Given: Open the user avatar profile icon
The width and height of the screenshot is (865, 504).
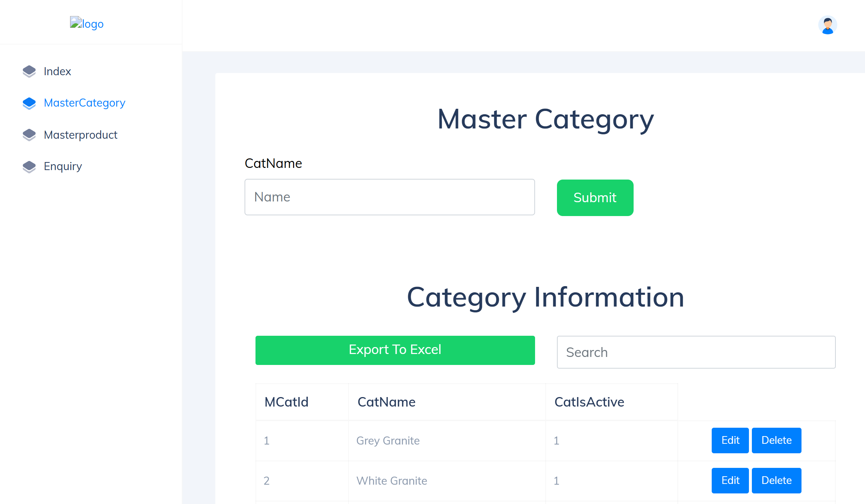Looking at the screenshot, I should pos(827,25).
